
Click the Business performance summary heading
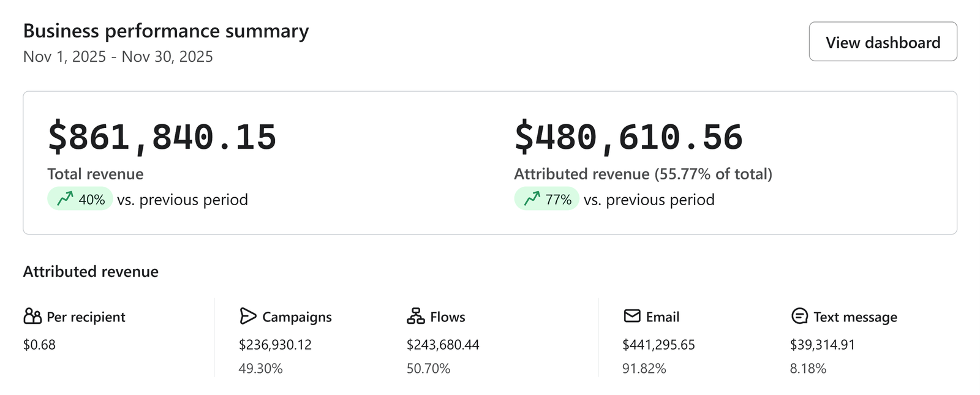(x=166, y=31)
